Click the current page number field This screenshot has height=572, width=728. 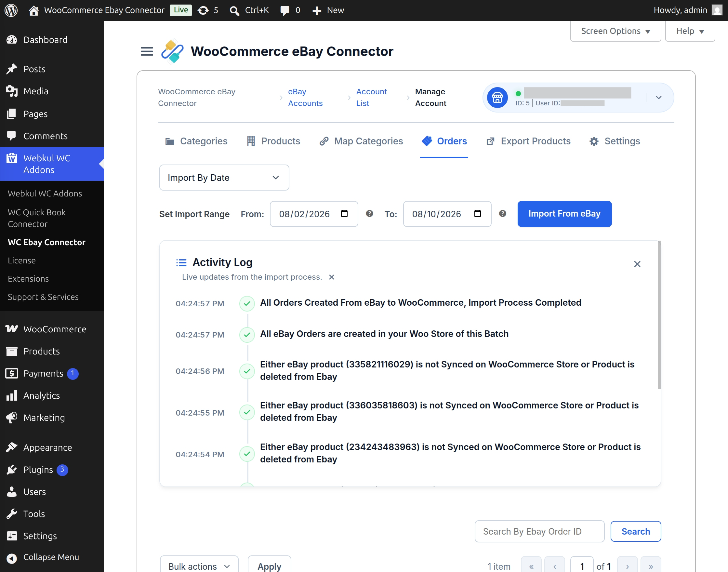pyautogui.click(x=582, y=565)
